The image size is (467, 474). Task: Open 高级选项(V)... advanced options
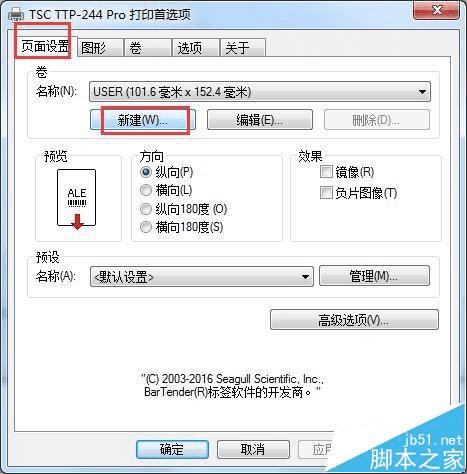(354, 320)
